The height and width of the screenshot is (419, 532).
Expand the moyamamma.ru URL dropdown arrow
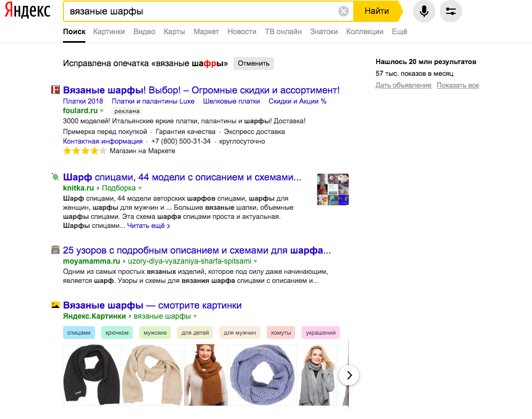(x=256, y=262)
